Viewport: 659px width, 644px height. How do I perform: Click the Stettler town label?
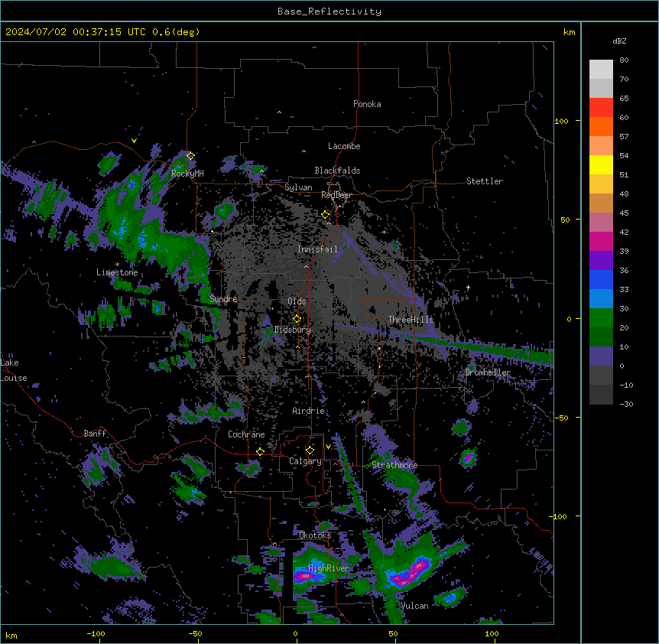(485, 181)
